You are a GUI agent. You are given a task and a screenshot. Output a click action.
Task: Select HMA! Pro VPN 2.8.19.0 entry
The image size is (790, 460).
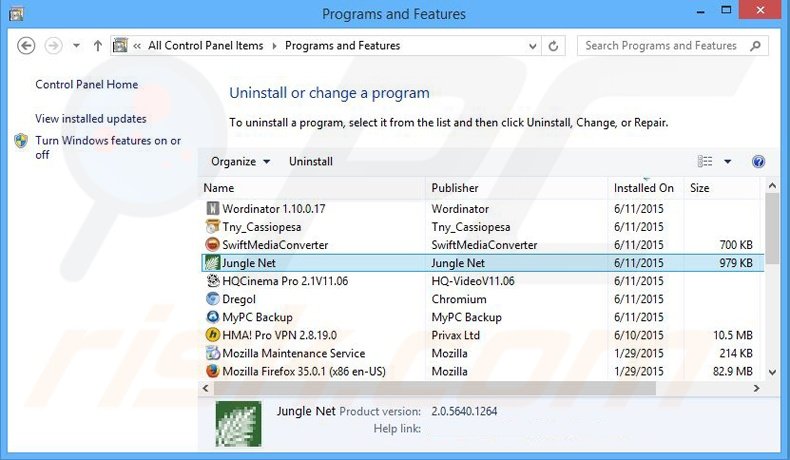tap(280, 335)
